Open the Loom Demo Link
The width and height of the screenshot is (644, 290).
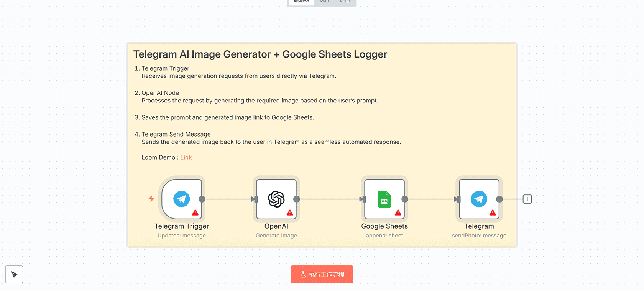click(x=186, y=157)
